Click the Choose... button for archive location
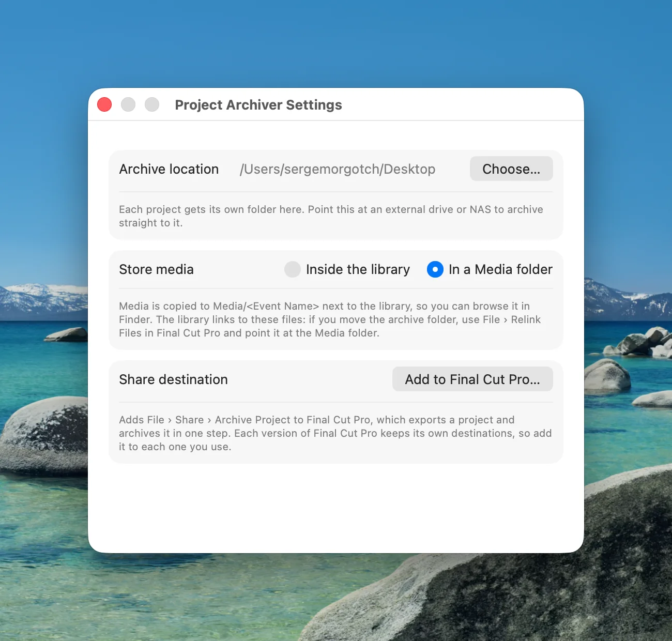This screenshot has height=641, width=672. tap(511, 169)
